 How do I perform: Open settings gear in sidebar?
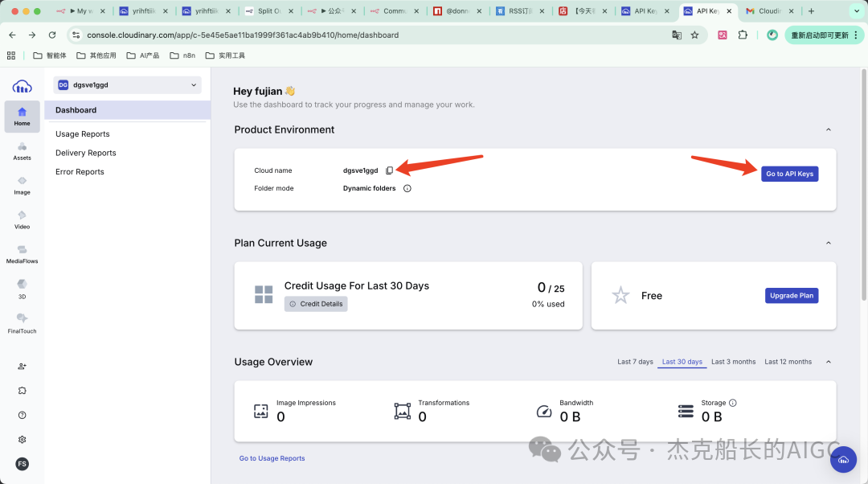click(23, 439)
